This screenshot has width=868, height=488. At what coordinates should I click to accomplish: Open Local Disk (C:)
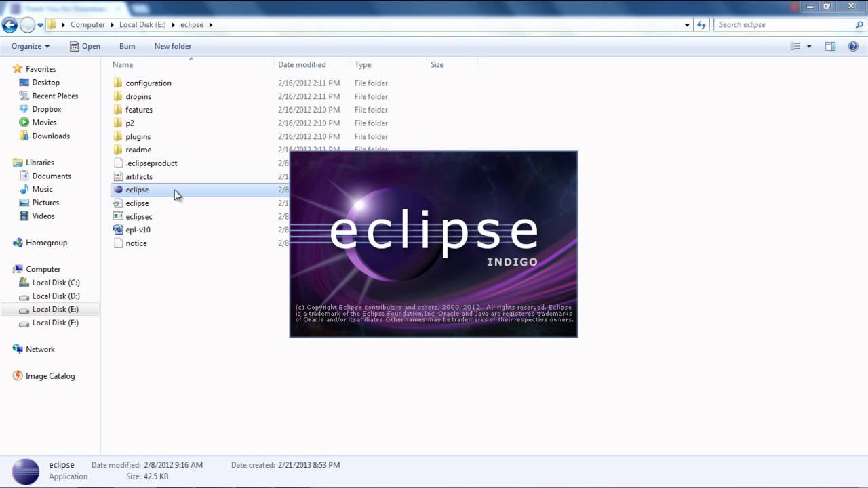tap(56, 283)
